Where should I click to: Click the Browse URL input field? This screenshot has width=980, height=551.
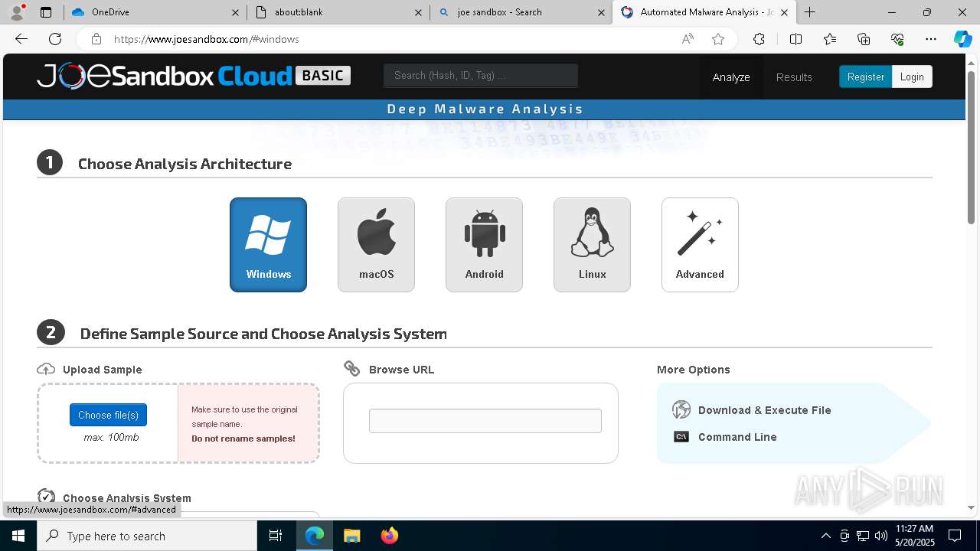(485, 421)
